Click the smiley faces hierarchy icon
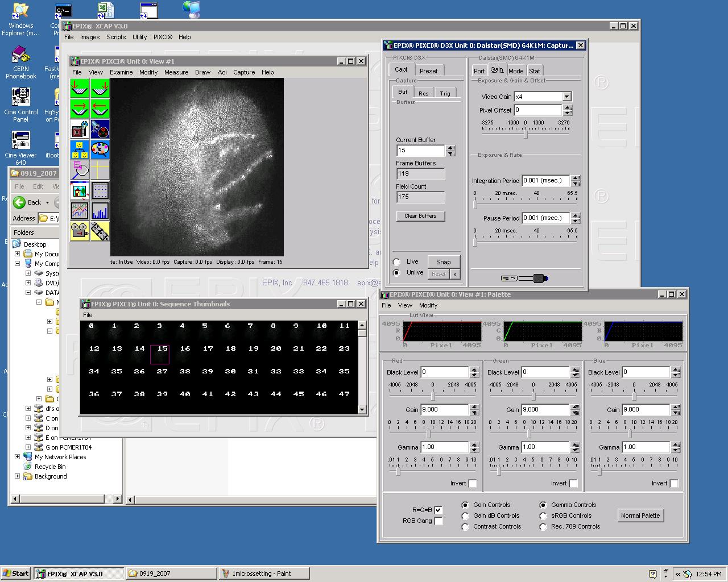The width and height of the screenshot is (728, 582). 80,149
